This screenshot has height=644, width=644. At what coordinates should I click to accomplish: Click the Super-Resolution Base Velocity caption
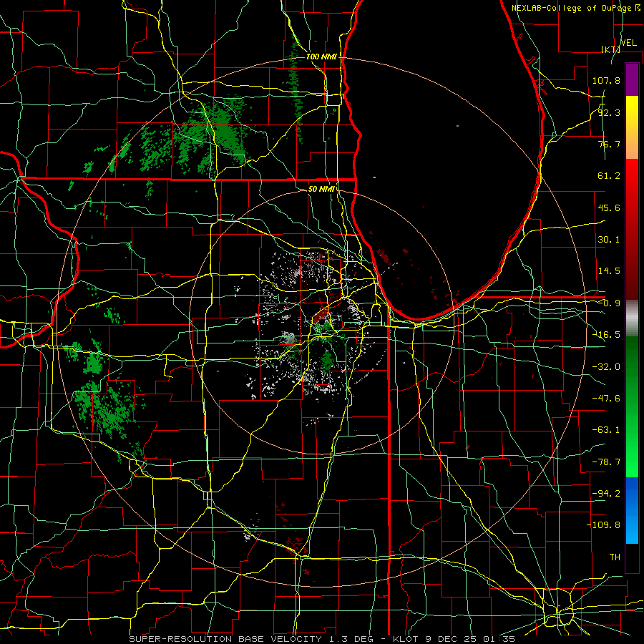pyautogui.click(x=321, y=639)
